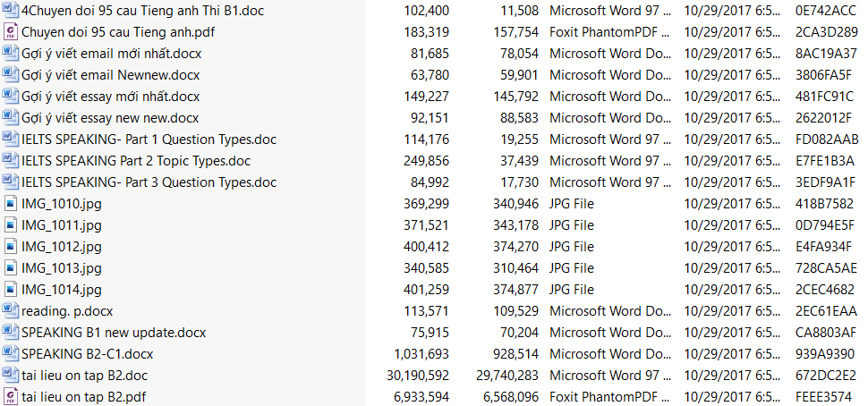Click the Word icon of reading. p.docx
The height and width of the screenshot is (406, 868).
[x=10, y=311]
